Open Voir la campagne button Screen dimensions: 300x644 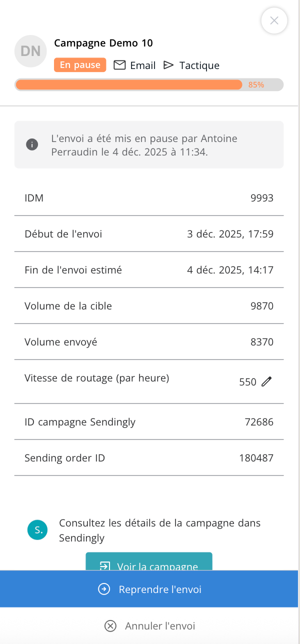[x=149, y=561]
